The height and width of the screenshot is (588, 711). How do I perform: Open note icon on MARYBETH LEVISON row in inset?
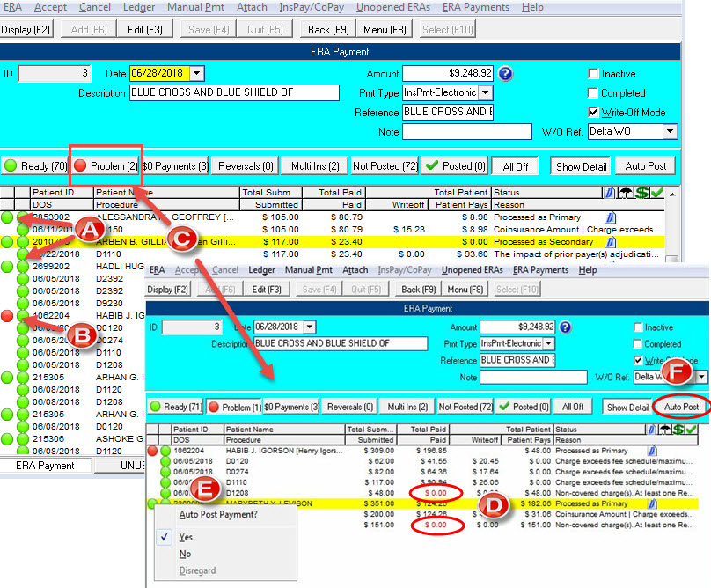pos(653,503)
